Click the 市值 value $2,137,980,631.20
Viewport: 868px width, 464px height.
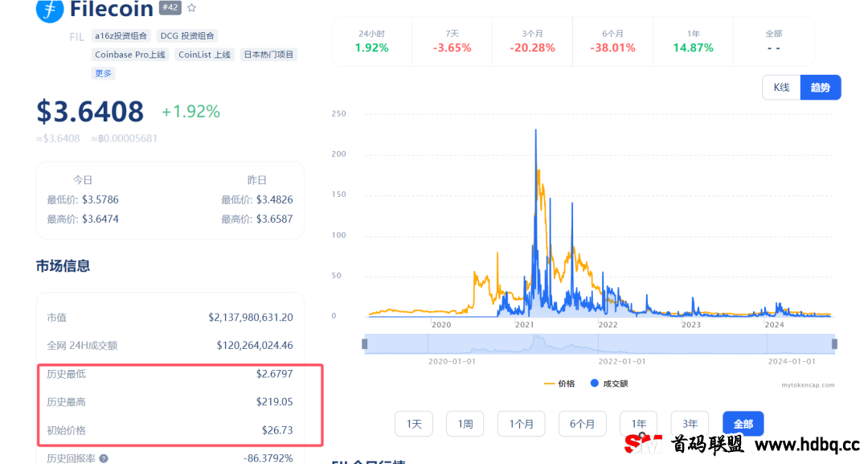pyautogui.click(x=251, y=318)
